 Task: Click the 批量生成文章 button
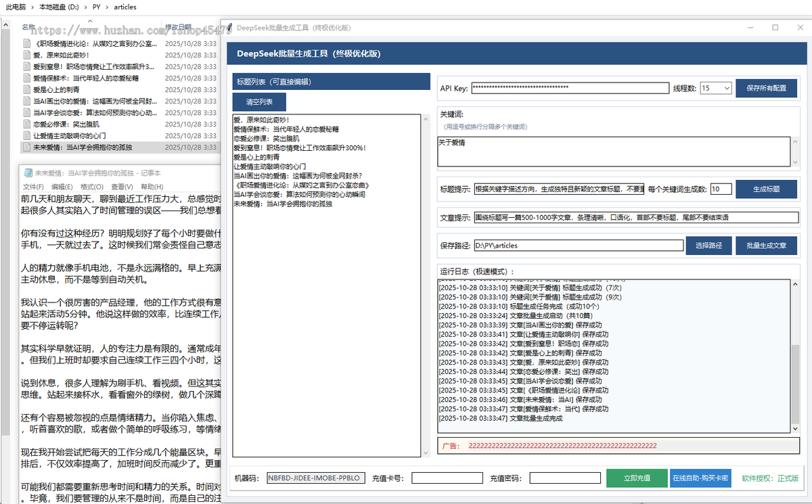coord(767,246)
